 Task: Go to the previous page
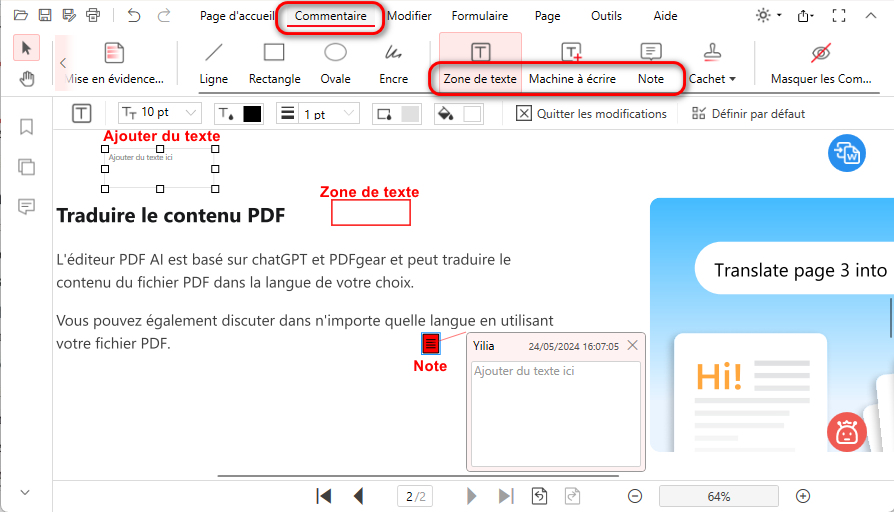pos(359,496)
